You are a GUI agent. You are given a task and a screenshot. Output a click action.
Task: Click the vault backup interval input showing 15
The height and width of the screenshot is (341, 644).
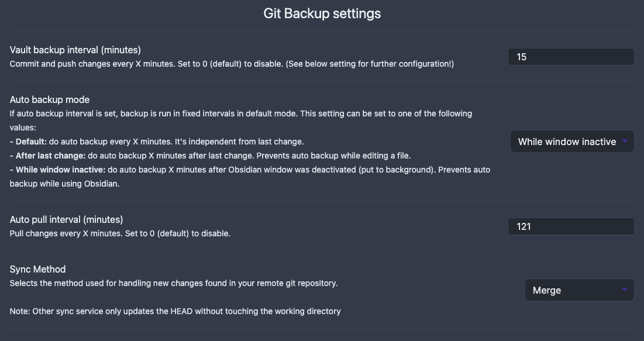coord(571,56)
